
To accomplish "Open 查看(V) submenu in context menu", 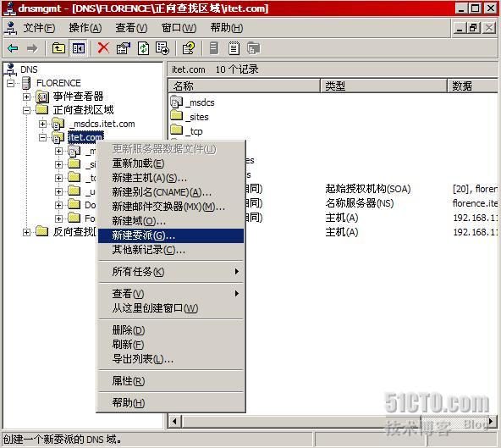I will (171, 294).
